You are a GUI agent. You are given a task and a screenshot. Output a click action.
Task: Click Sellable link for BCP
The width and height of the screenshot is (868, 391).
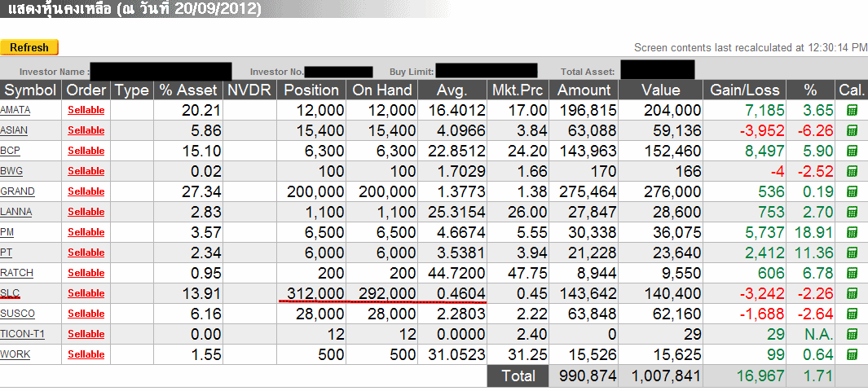click(86, 151)
